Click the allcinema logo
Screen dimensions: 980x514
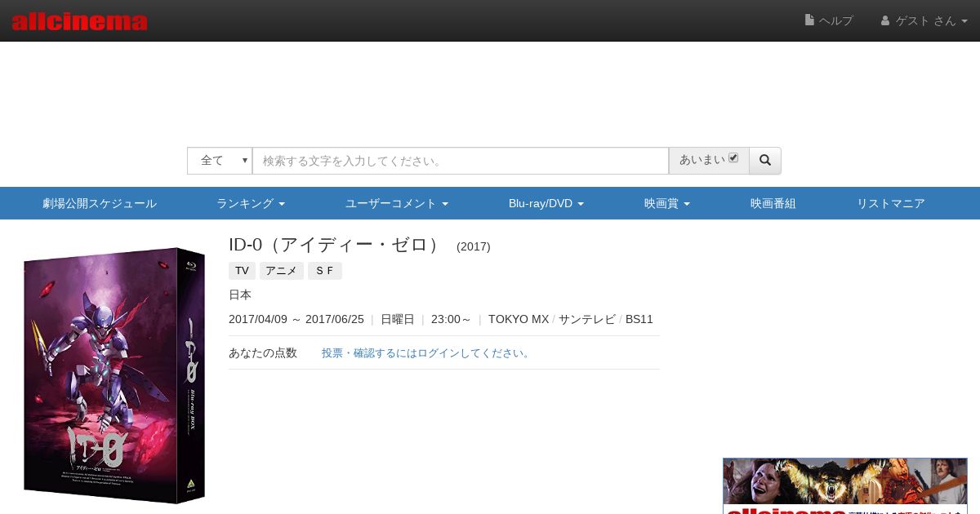79,21
